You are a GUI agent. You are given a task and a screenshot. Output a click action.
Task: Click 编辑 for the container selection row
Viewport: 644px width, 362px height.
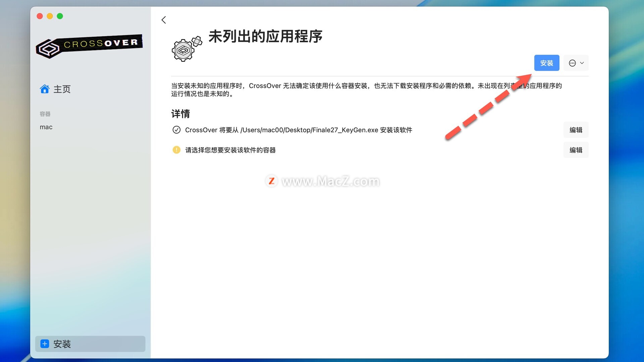click(x=576, y=150)
